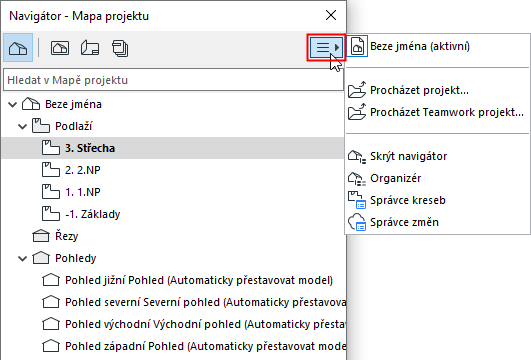This screenshot has width=531, height=360.
Task: Select the '3. Střecha' story
Action: click(x=173, y=148)
